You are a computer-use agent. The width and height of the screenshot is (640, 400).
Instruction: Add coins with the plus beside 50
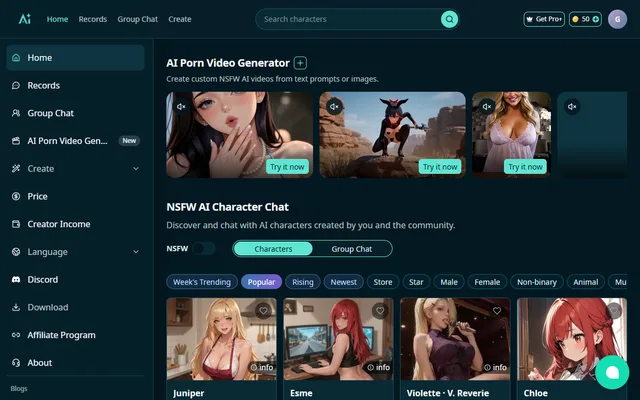pyautogui.click(x=596, y=19)
